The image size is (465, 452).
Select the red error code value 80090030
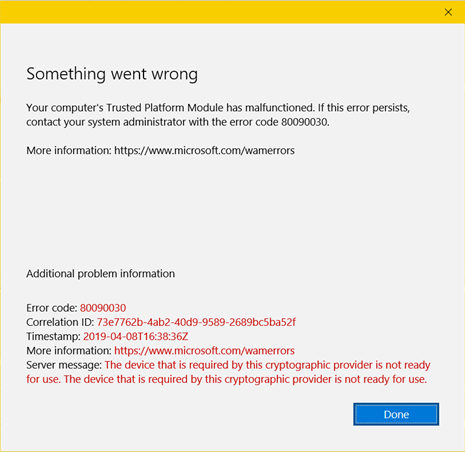coord(103,308)
